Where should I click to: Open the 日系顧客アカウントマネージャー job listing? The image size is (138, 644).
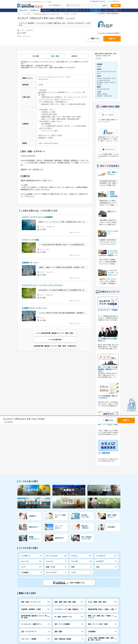coord(35,308)
